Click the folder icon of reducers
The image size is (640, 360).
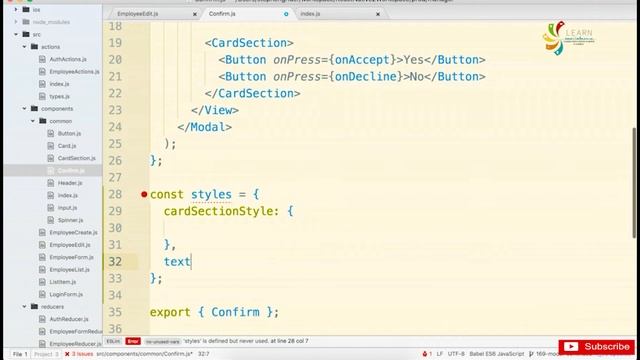click(34, 307)
